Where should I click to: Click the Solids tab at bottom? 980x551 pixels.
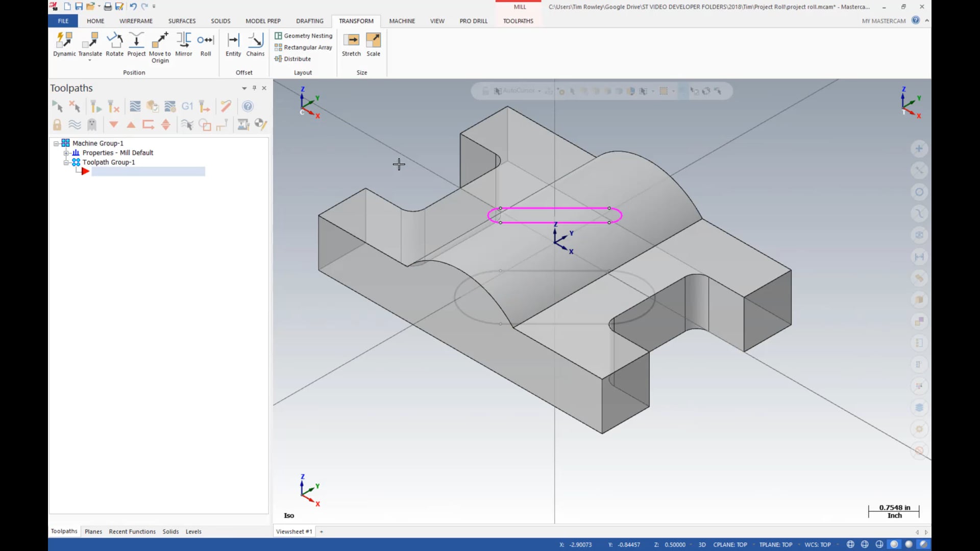170,532
